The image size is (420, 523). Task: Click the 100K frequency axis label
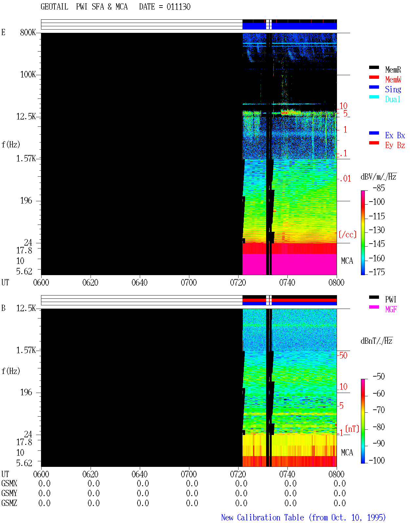coord(28,74)
